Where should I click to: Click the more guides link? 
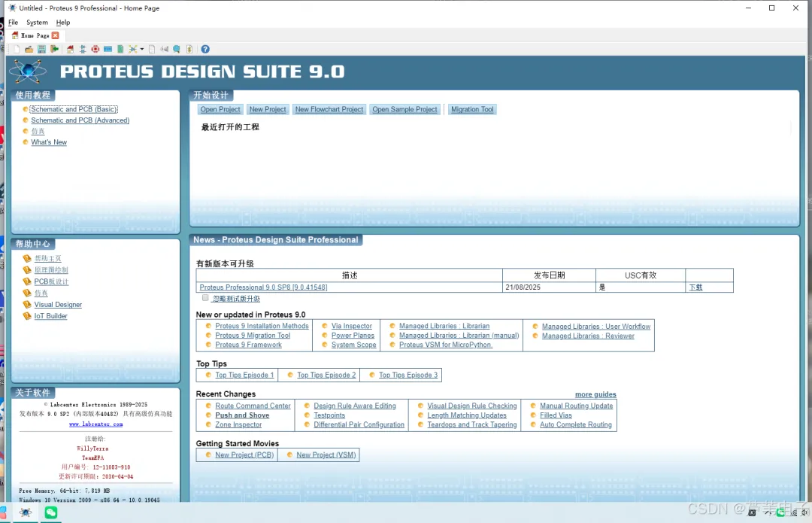(x=595, y=394)
